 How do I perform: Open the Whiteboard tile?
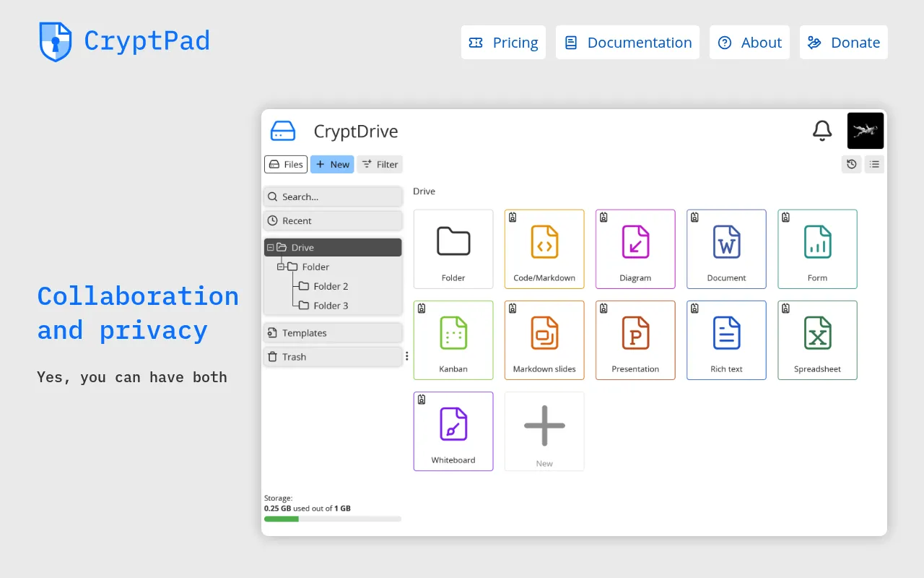click(x=453, y=431)
